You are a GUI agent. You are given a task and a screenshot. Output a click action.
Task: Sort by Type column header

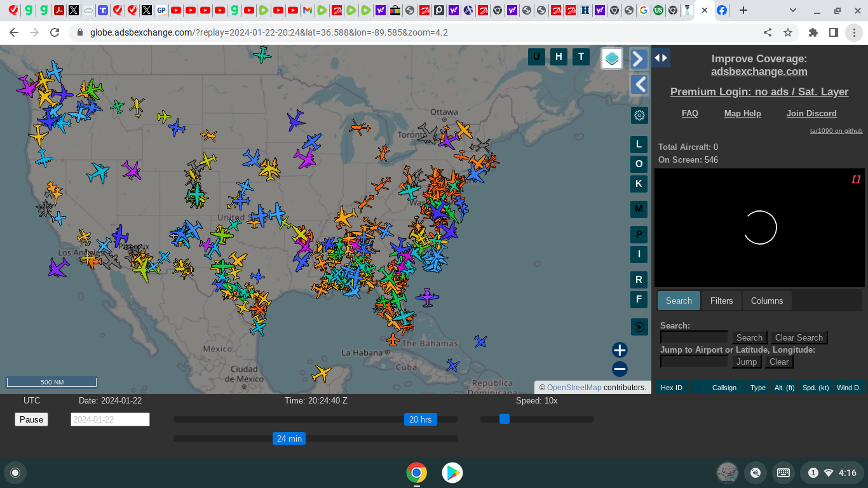758,388
